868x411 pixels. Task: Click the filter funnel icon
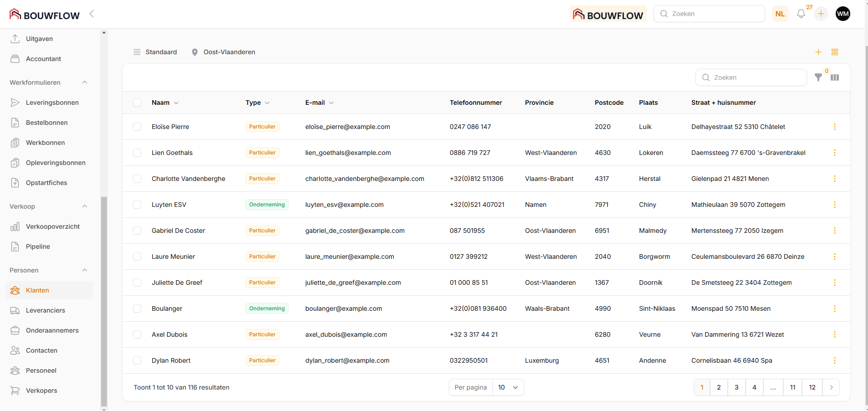tap(818, 77)
